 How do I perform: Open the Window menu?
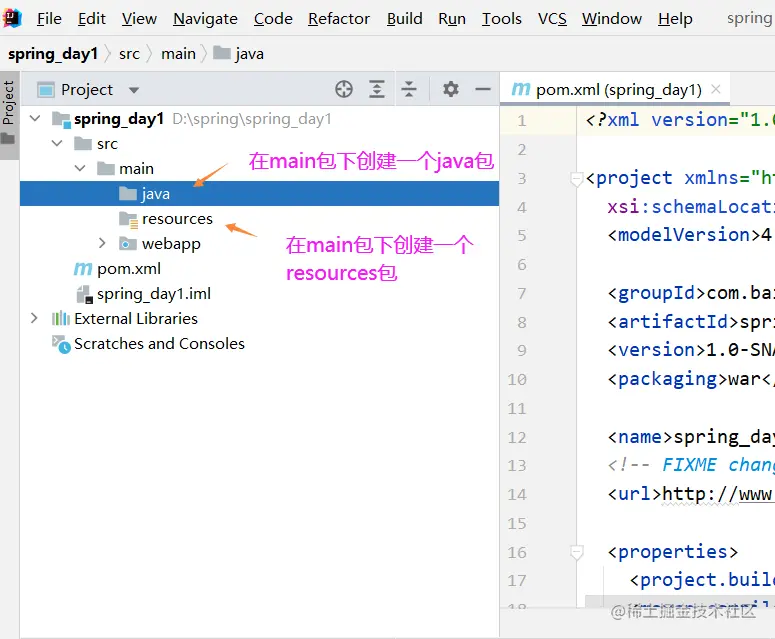[x=611, y=19]
